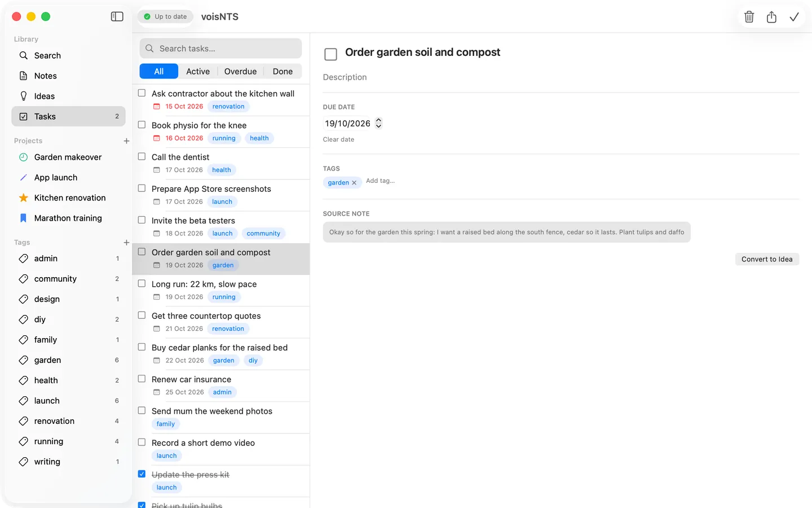812x508 pixels.
Task: Filter by the writing tag
Action: 68,462
